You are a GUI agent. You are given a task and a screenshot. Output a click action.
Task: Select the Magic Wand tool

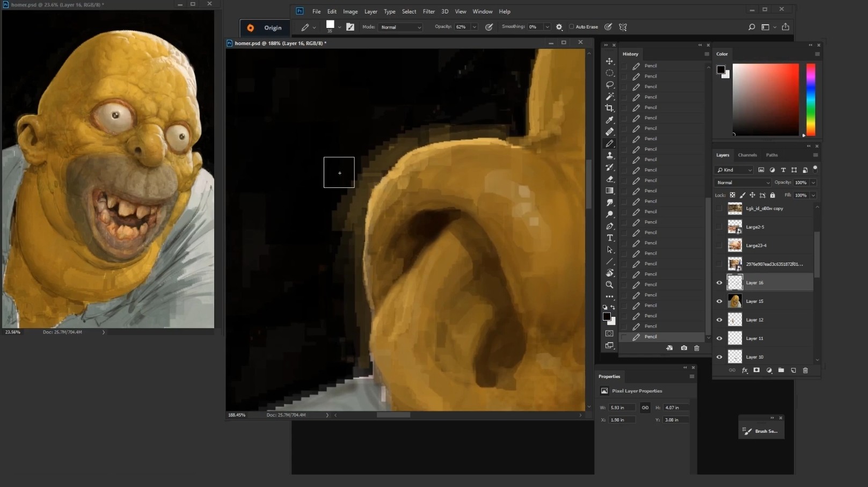[x=609, y=97]
